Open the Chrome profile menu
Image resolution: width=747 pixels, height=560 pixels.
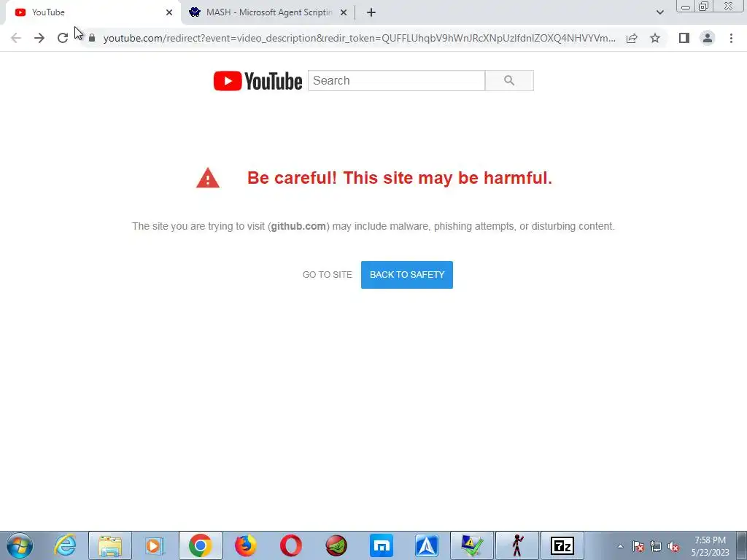708,38
